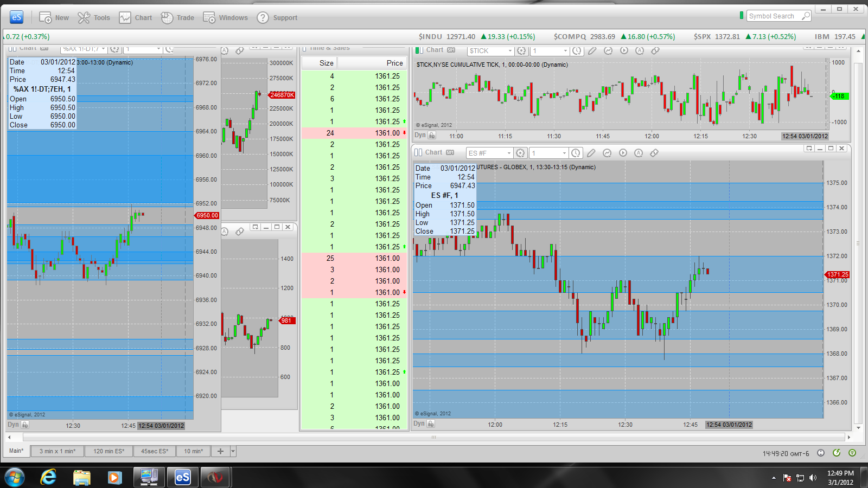Click the alert 'A' icon on the lower-left small chart

click(x=225, y=232)
